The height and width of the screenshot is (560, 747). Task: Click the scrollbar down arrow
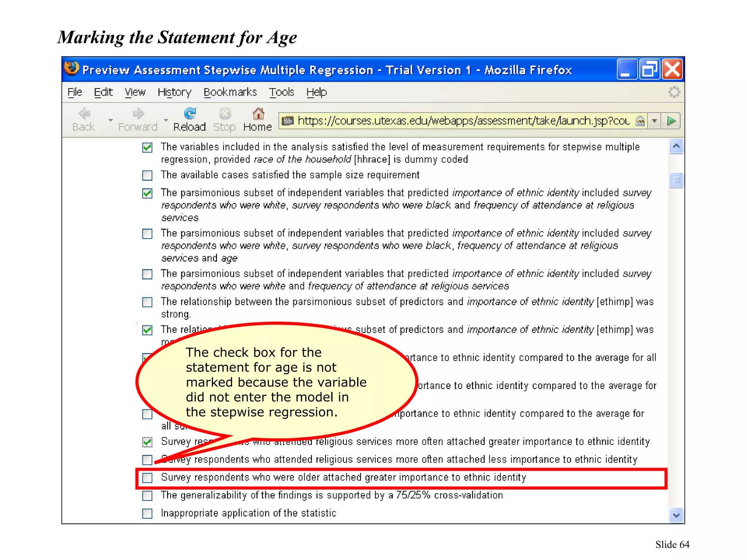676,515
